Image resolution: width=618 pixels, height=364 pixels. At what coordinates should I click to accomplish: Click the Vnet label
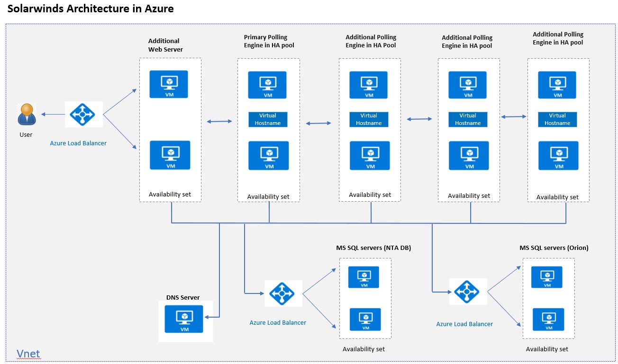(28, 354)
